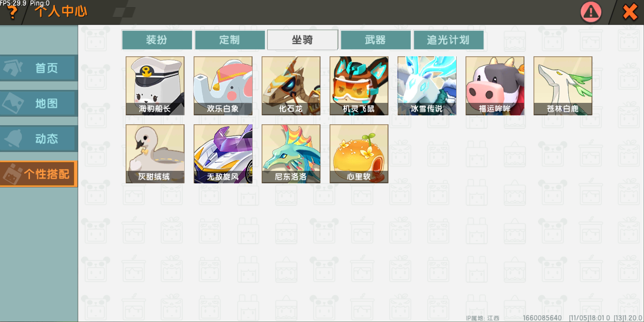
Task: Open the 动态 sidebar section
Action: [x=39, y=139]
